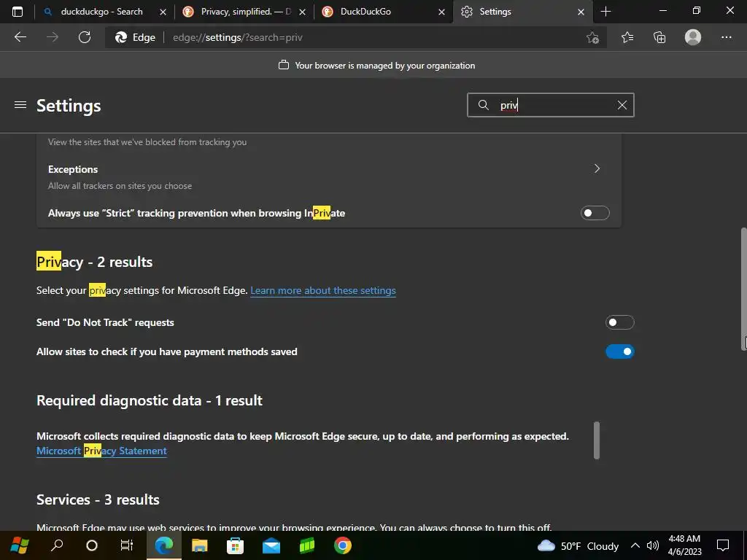This screenshot has height=560, width=747.
Task: Open the profile avatar menu
Action: click(x=693, y=37)
